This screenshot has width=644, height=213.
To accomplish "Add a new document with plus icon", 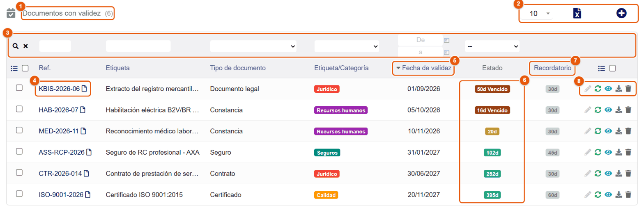I will 621,13.
